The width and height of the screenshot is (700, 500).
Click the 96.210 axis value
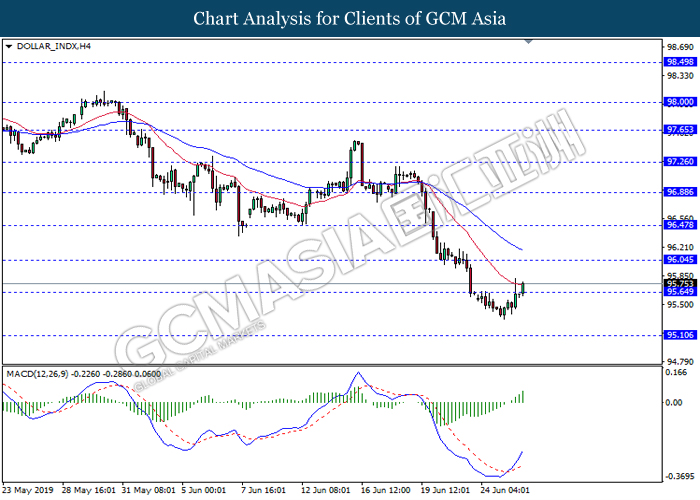[680, 247]
